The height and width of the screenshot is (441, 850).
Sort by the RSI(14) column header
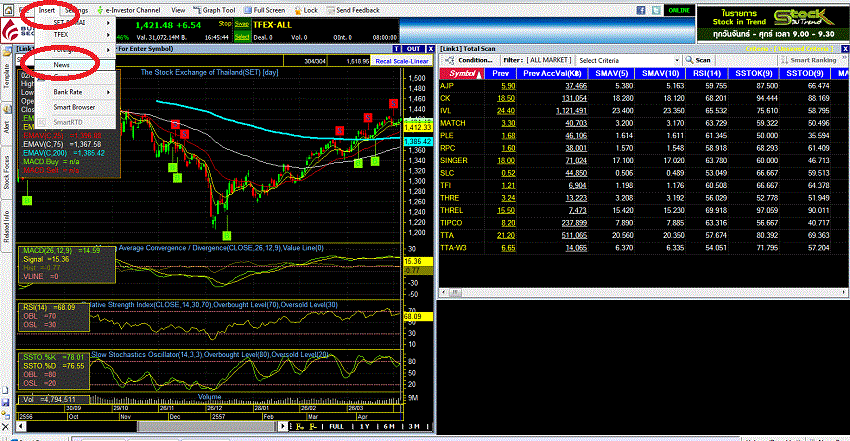(706, 74)
